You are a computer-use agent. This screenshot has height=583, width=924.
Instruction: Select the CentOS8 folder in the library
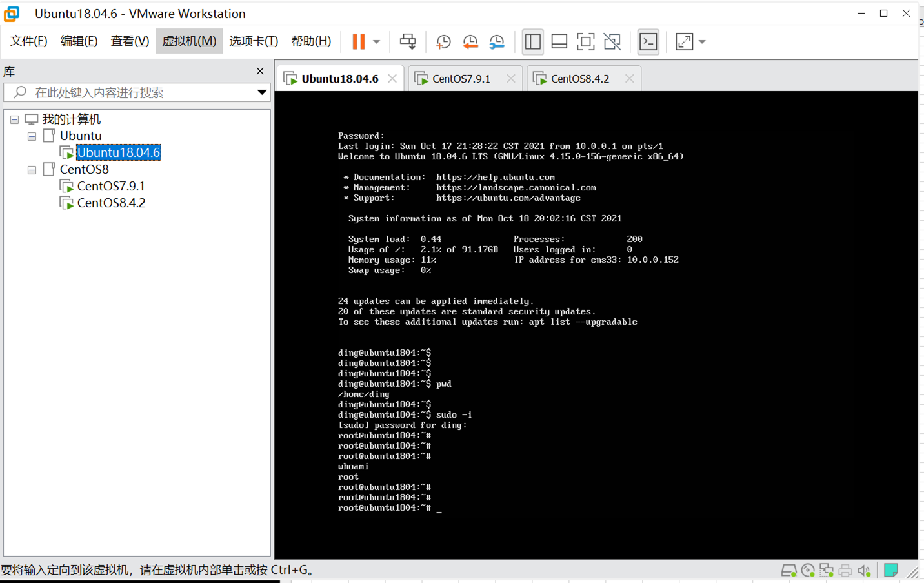84,170
